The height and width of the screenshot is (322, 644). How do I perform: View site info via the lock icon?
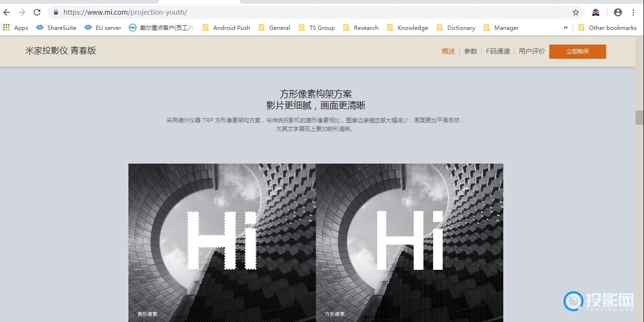pyautogui.click(x=56, y=12)
